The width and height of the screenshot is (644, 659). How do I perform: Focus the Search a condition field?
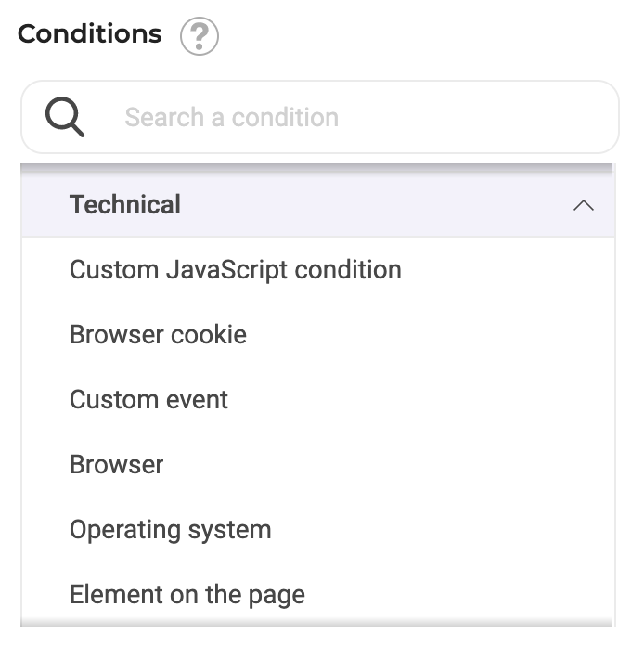click(x=320, y=117)
